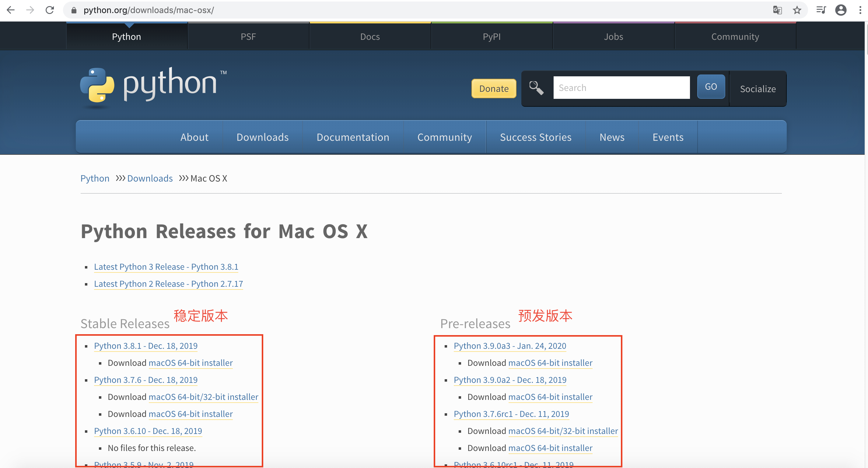
Task: Click the Python breadcrumb link
Action: [95, 179]
